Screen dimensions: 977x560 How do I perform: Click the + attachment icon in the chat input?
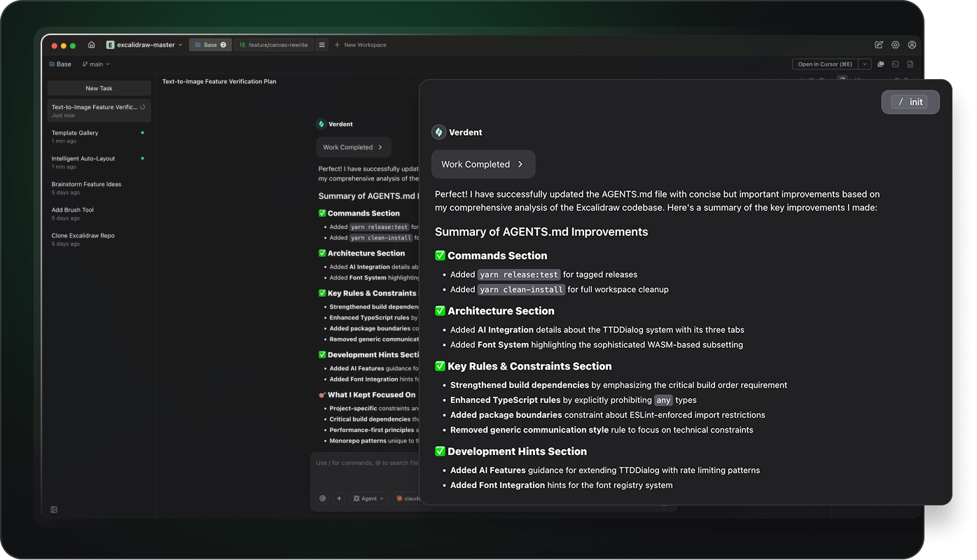(339, 498)
